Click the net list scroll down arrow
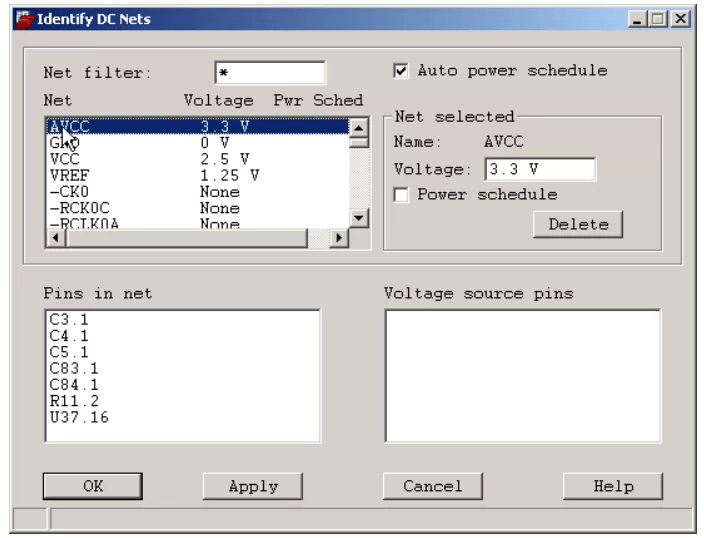Screen dimensions: 704x538 358,218
